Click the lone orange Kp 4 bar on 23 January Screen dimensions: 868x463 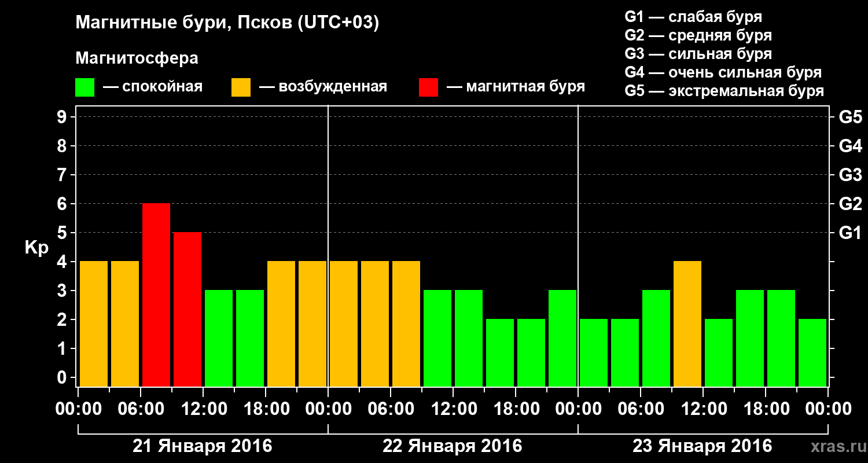point(687,324)
